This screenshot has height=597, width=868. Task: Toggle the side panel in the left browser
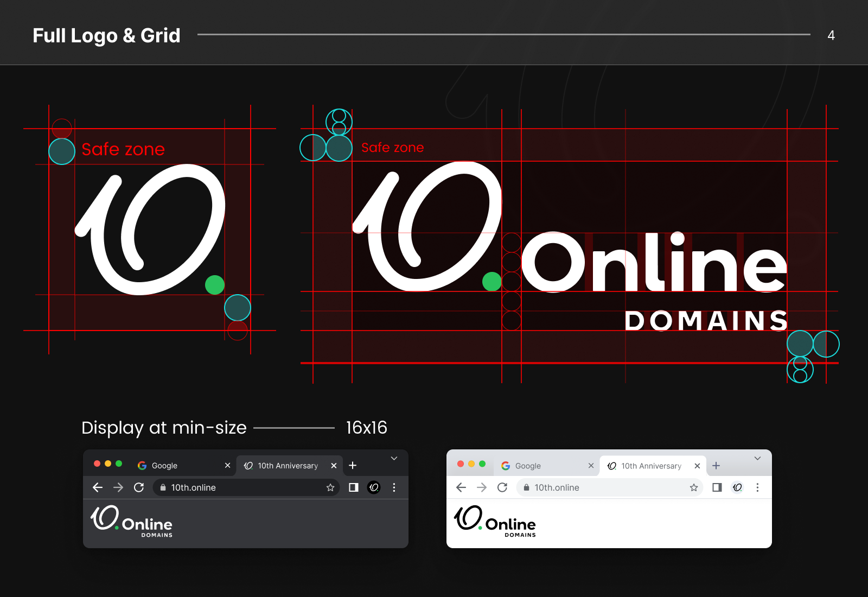353,487
